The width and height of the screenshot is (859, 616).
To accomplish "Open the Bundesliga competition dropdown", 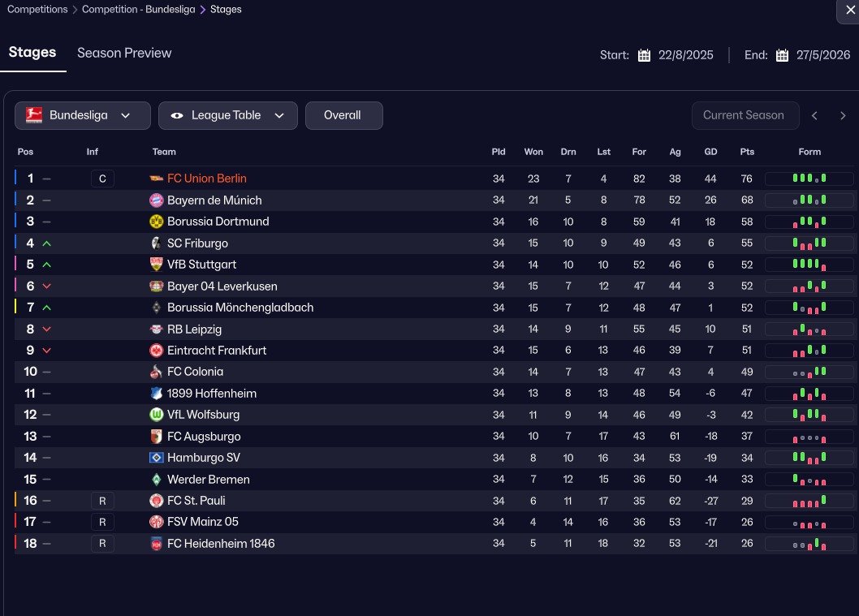I will (x=83, y=115).
